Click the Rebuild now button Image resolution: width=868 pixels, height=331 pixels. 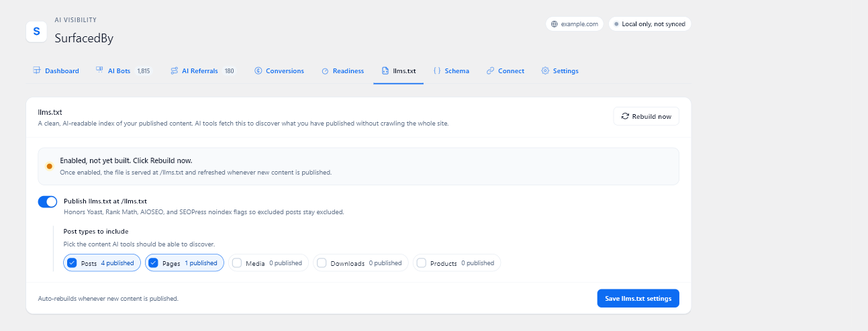pos(646,116)
